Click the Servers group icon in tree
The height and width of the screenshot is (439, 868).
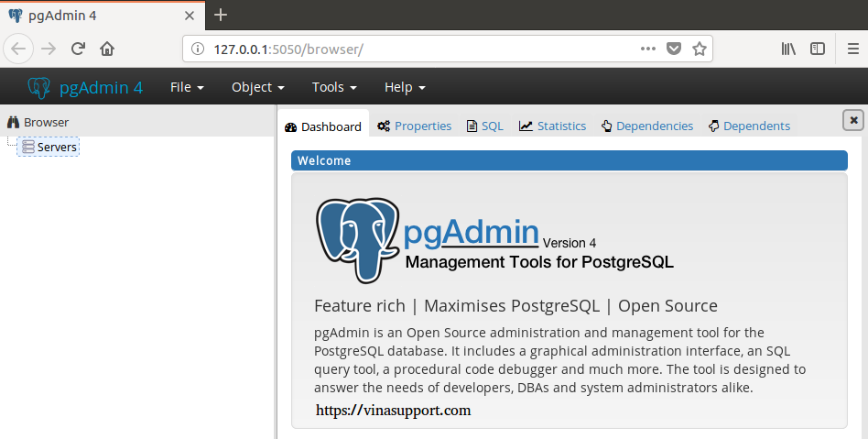[28, 147]
